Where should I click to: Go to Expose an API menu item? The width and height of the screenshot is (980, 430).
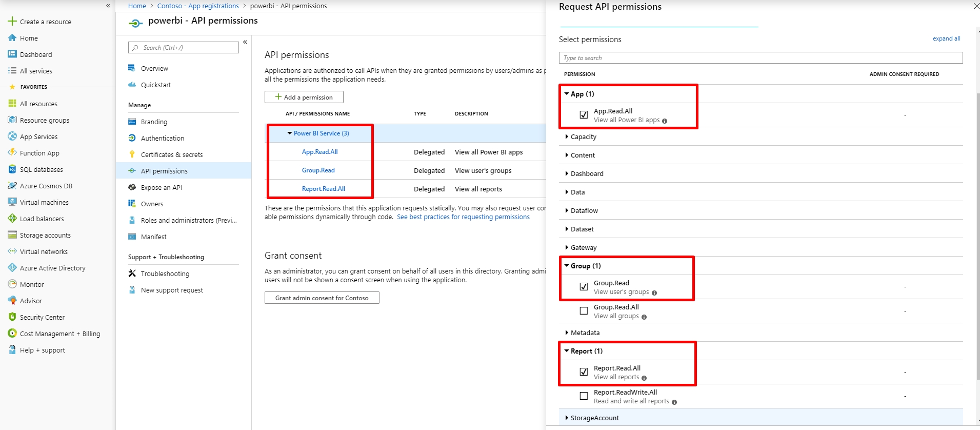[162, 187]
